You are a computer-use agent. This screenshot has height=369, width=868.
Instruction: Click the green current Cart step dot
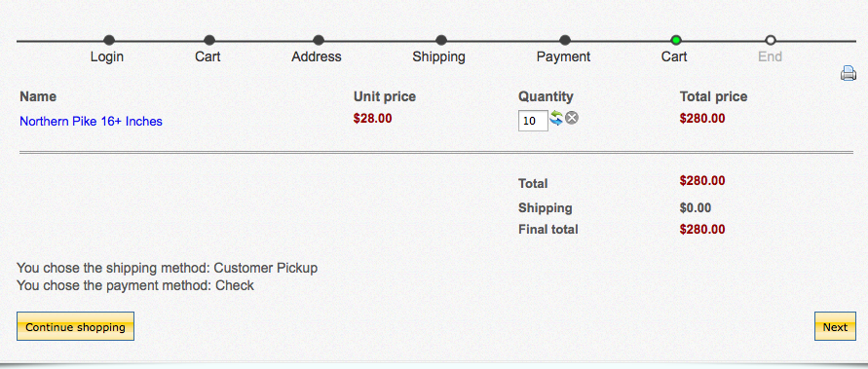pos(676,40)
